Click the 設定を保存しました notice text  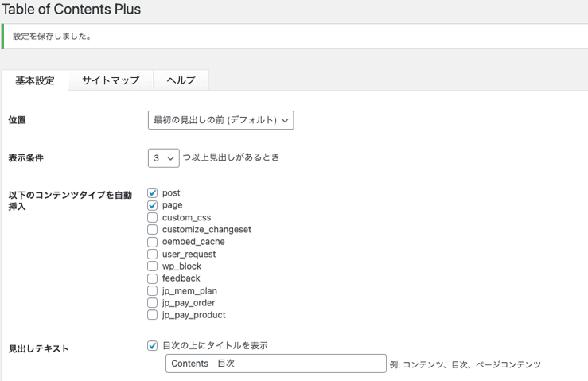pyautogui.click(x=52, y=37)
